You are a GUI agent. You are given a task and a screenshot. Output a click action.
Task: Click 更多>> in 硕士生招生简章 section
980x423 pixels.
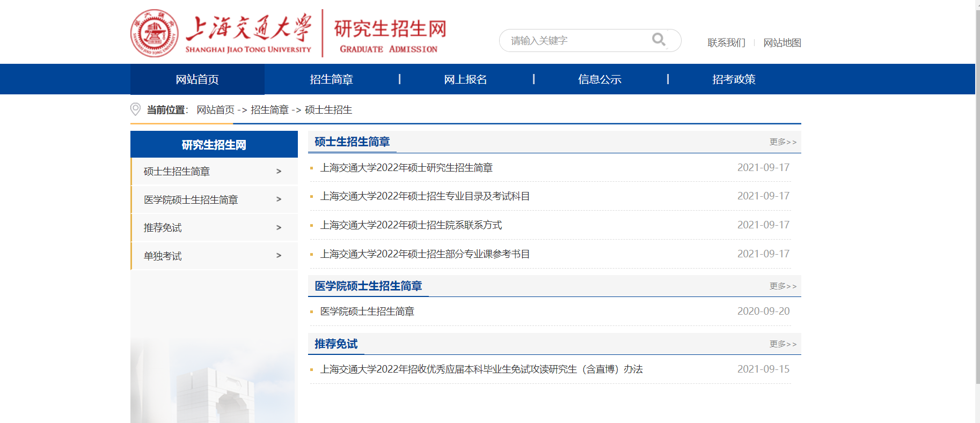pyautogui.click(x=783, y=142)
